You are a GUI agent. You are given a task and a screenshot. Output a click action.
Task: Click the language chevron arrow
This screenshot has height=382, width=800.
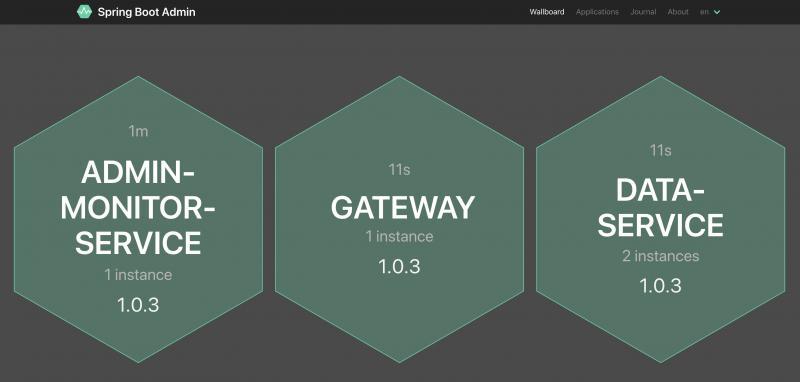click(x=717, y=12)
